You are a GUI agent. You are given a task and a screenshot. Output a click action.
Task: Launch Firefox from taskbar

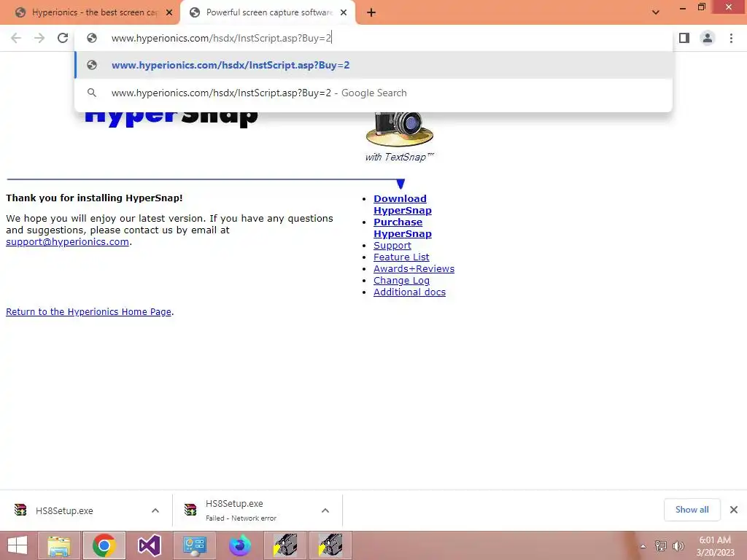[x=239, y=545]
